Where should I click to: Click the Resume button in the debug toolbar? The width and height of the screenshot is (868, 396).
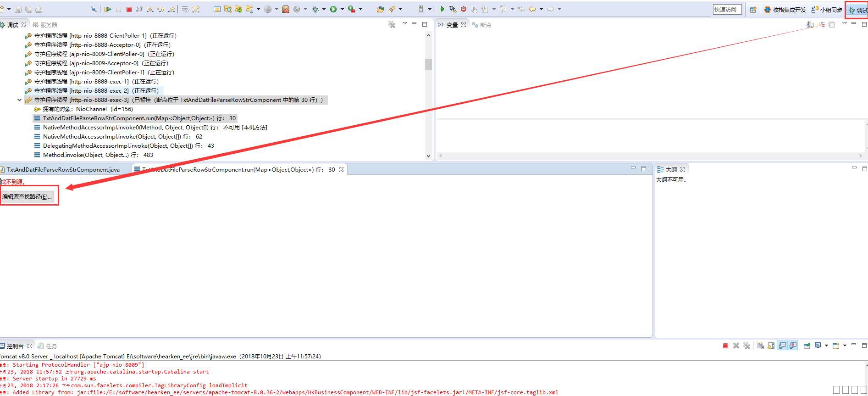[108, 9]
